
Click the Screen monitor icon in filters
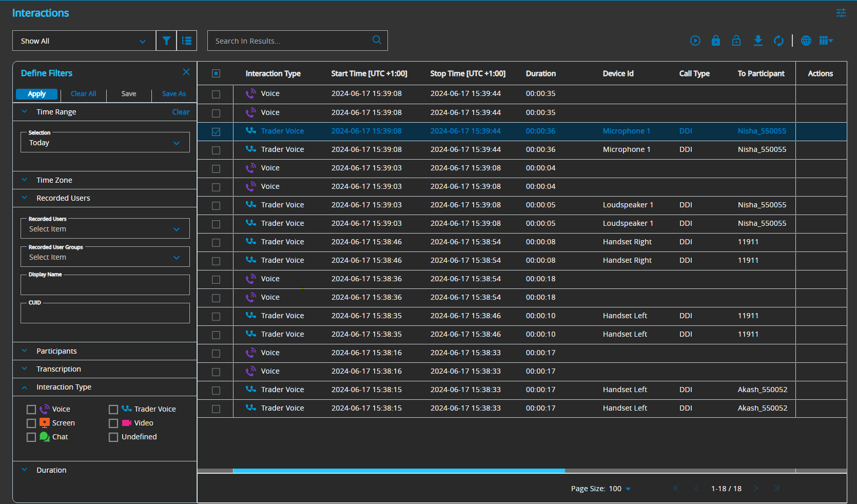(45, 422)
